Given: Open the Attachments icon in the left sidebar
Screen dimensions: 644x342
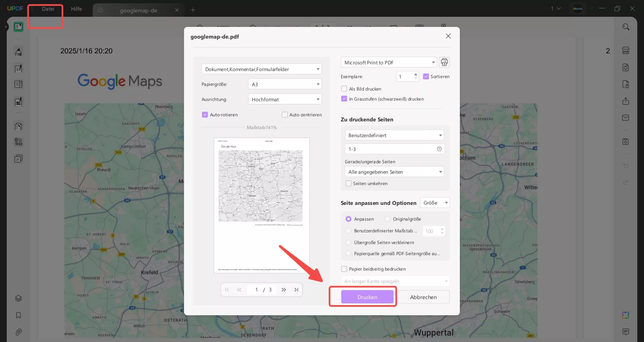Looking at the screenshot, I should tap(18, 332).
